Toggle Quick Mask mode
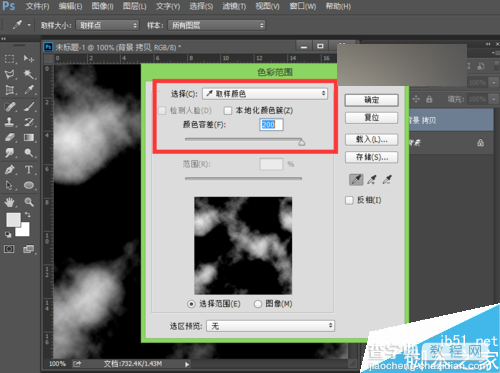500x373 pixels. point(9,249)
